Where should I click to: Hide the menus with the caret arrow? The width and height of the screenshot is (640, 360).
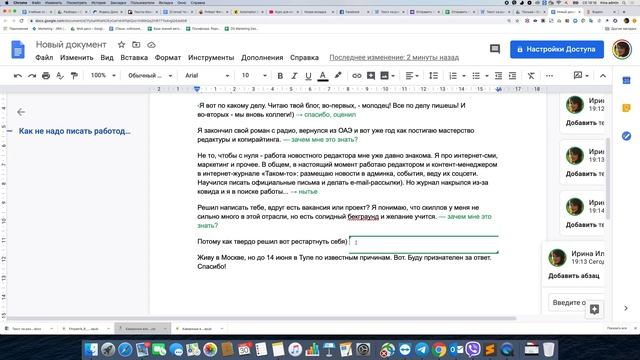click(x=603, y=76)
